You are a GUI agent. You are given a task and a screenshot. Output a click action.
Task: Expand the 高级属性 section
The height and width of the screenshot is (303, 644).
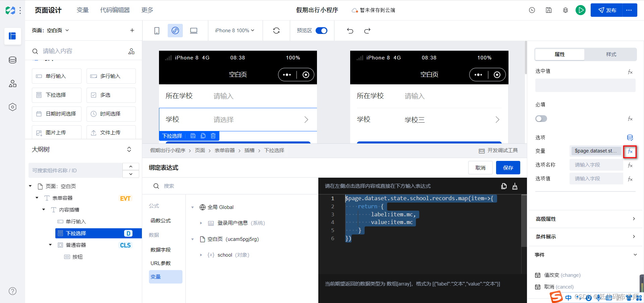tap(585, 219)
